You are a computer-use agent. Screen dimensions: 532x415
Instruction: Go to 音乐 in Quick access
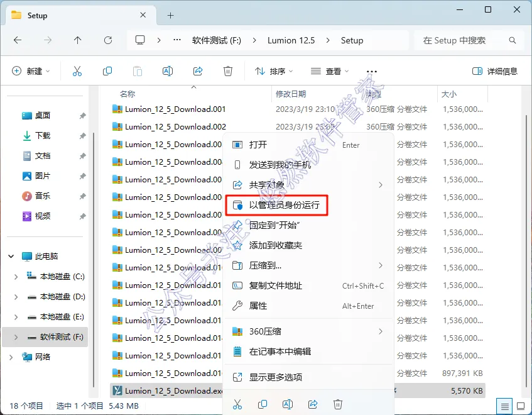click(x=43, y=196)
